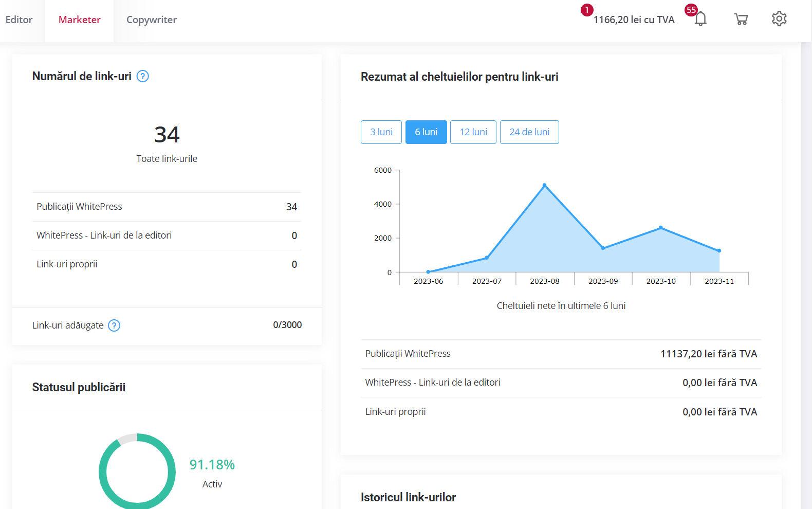Click the Publicații WhitePress links row
The image size is (812, 509).
(167, 207)
